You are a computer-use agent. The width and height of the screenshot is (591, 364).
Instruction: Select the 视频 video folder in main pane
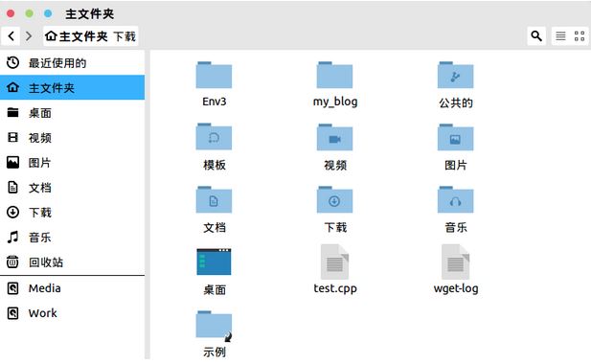pyautogui.click(x=334, y=137)
